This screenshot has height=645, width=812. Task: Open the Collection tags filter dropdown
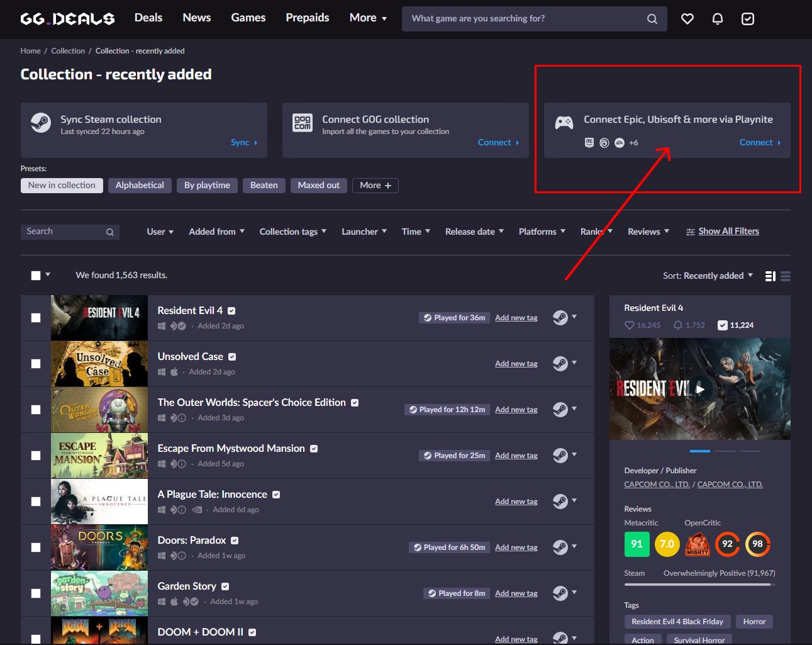[293, 232]
